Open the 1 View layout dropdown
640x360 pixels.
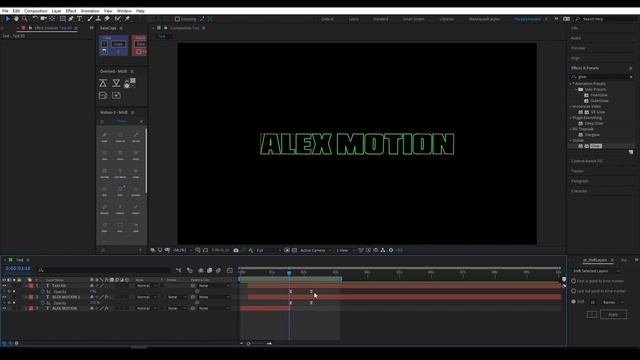pos(345,250)
